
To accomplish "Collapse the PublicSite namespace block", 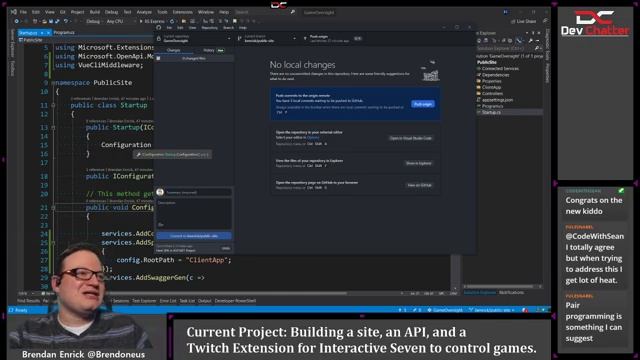I will click(53, 83).
